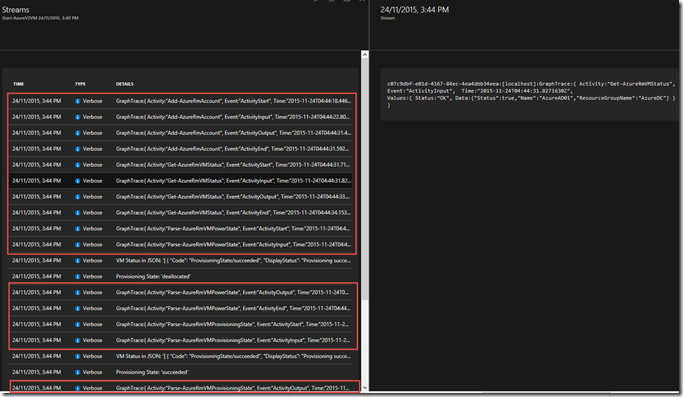Screen dimensions: 683x397
Task: Select highlighted Get-AzureRmVMStatus ActivityInput trace
Action: tap(180, 181)
